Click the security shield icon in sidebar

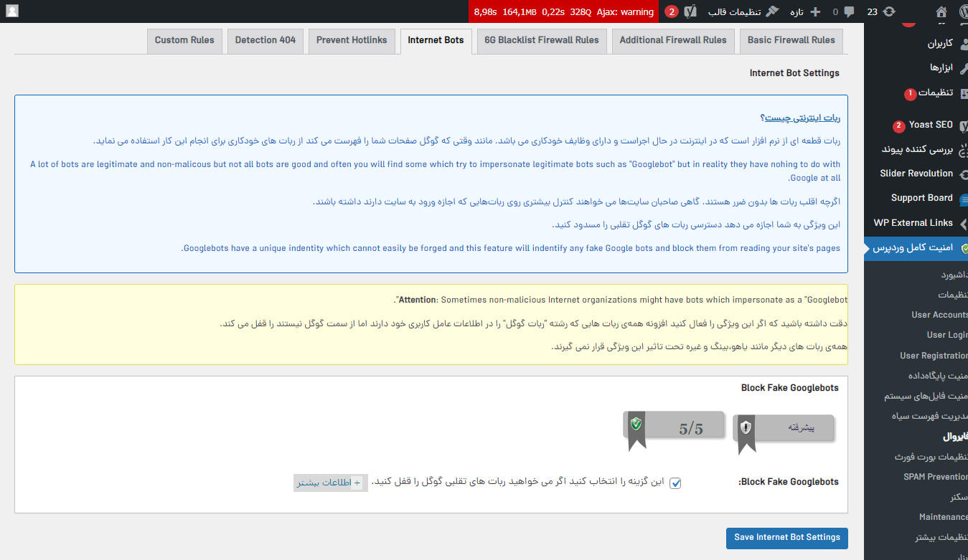[964, 247]
